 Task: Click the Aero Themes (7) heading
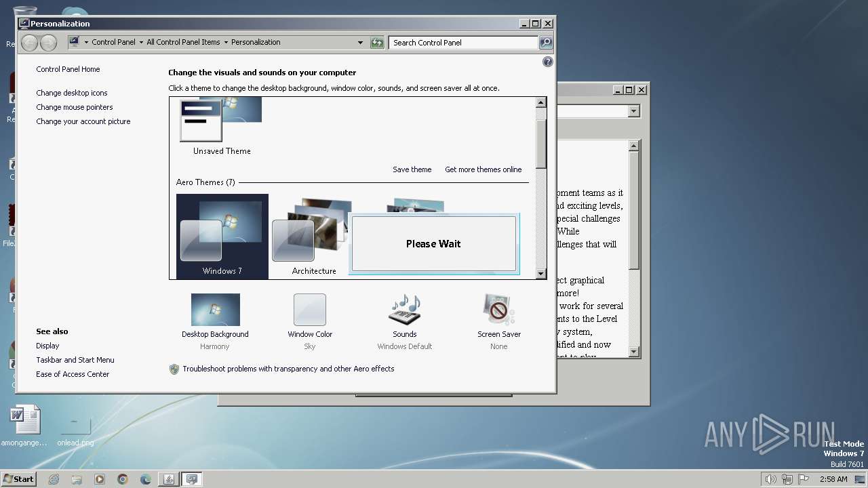click(205, 182)
